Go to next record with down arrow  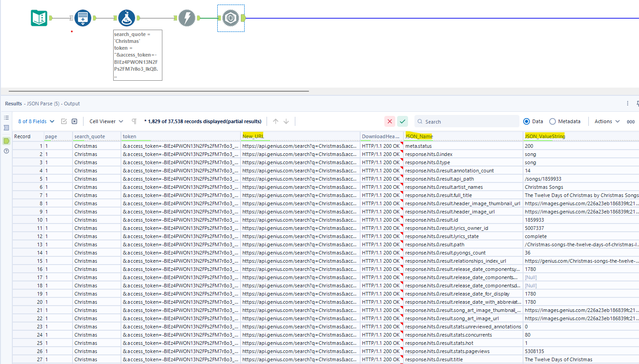pyautogui.click(x=286, y=121)
